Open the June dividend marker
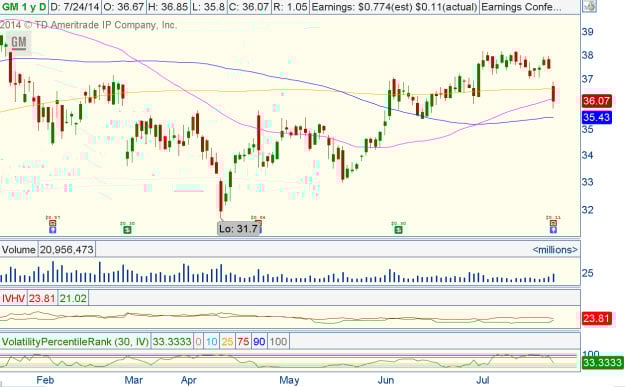 (398, 230)
